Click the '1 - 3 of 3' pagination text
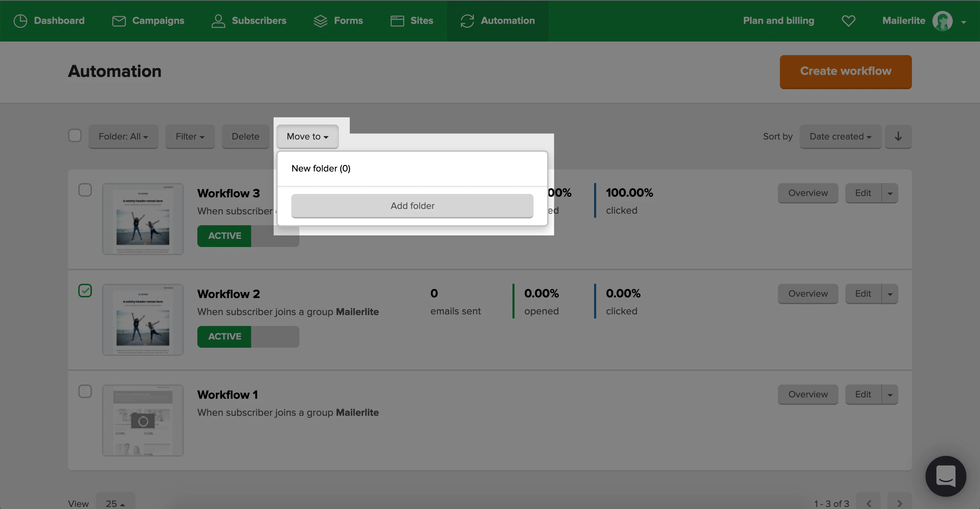Image resolution: width=980 pixels, height=509 pixels. click(831, 503)
